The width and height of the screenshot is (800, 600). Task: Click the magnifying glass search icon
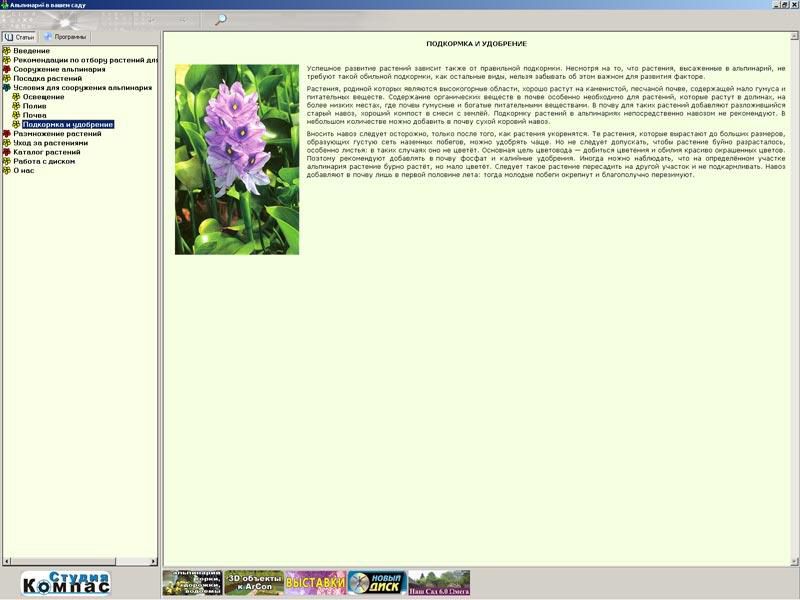point(220,19)
